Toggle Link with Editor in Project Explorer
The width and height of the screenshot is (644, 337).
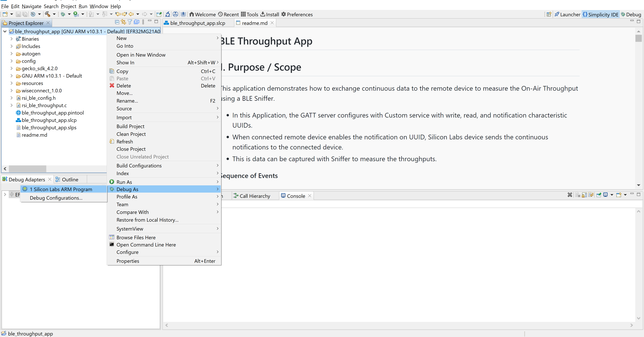pyautogui.click(x=123, y=22)
